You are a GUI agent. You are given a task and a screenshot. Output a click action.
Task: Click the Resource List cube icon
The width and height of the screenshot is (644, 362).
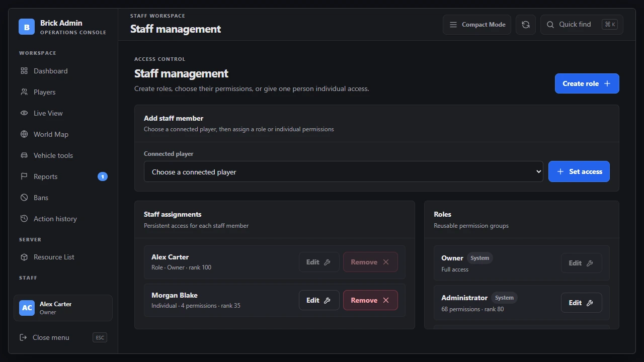point(24,257)
